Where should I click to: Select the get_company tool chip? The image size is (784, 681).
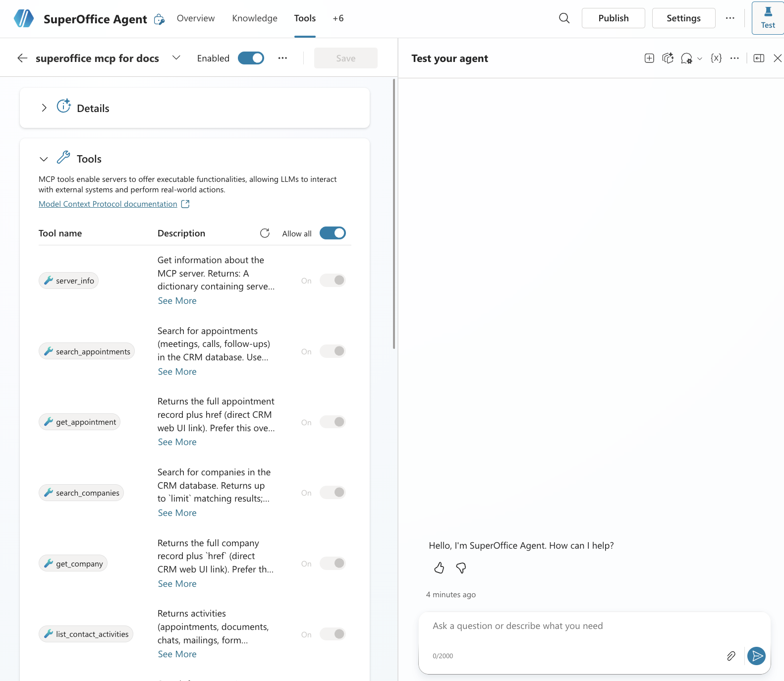73,564
